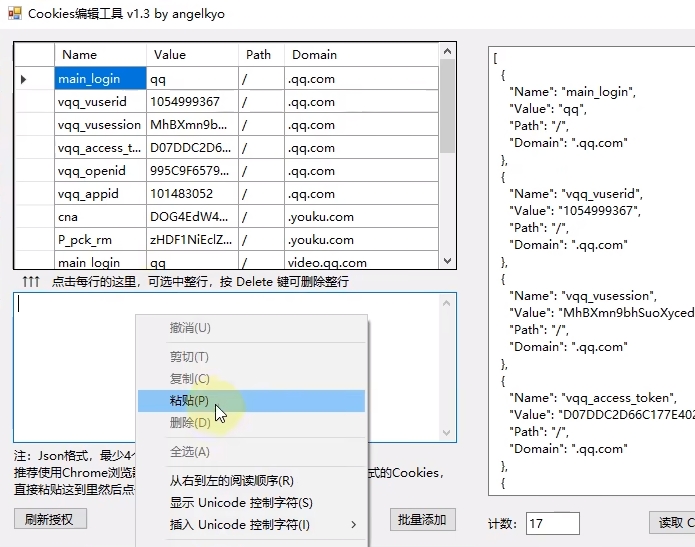Click the Value column header
Image resolution: width=695 pixels, height=547 pixels.
coord(191,55)
